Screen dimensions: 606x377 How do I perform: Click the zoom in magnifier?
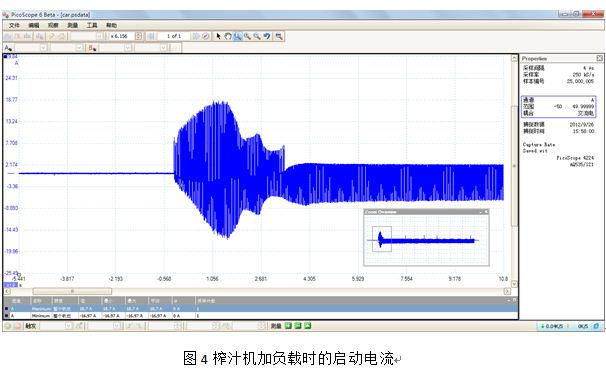coord(247,36)
